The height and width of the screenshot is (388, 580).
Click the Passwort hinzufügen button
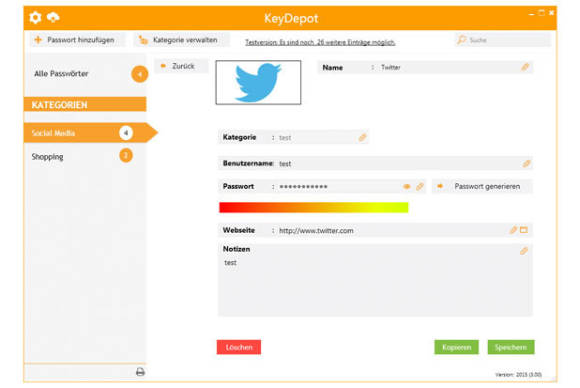click(x=77, y=40)
